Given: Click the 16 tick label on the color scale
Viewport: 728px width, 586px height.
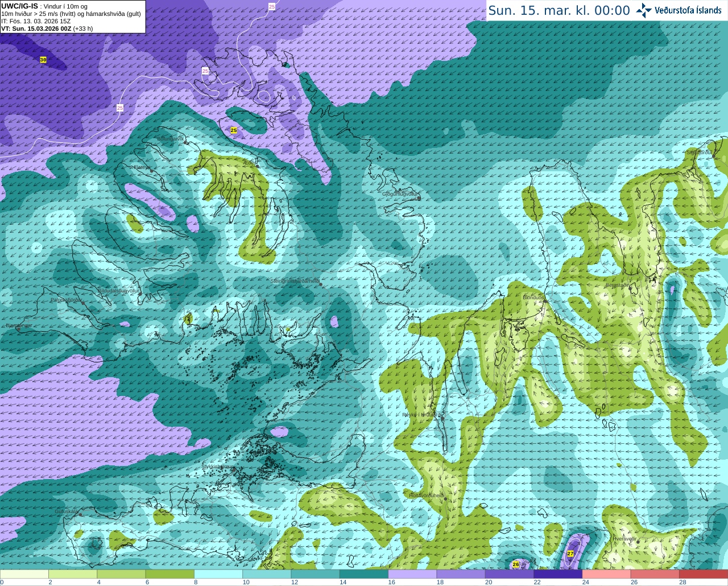Looking at the screenshot, I should pyautogui.click(x=391, y=582).
